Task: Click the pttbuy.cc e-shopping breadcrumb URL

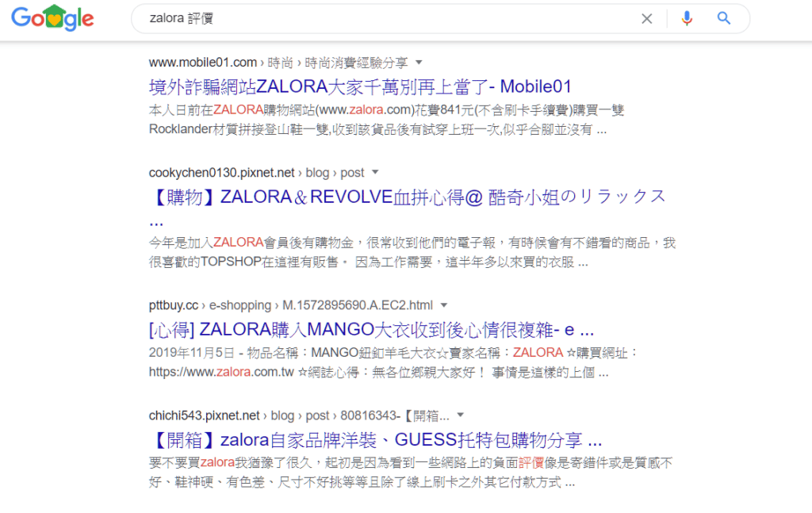Action: 290,305
